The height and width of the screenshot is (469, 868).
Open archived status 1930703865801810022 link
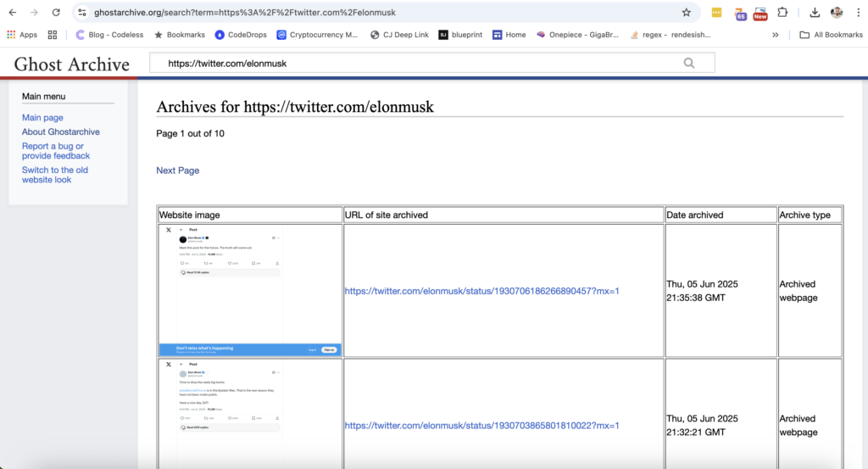(x=481, y=425)
